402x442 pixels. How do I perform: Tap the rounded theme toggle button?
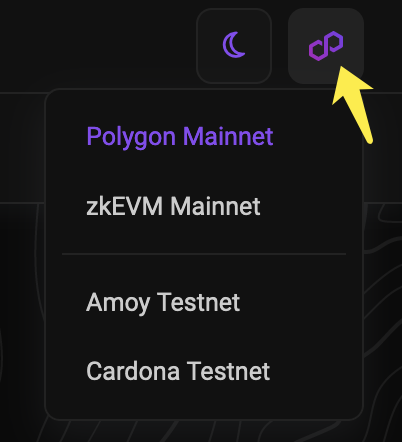click(234, 46)
